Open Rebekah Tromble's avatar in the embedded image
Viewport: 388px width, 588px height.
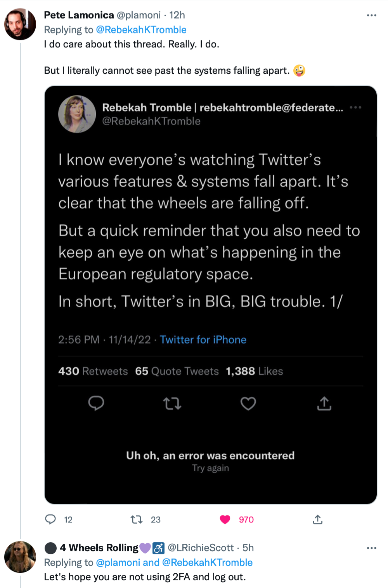[x=77, y=114]
